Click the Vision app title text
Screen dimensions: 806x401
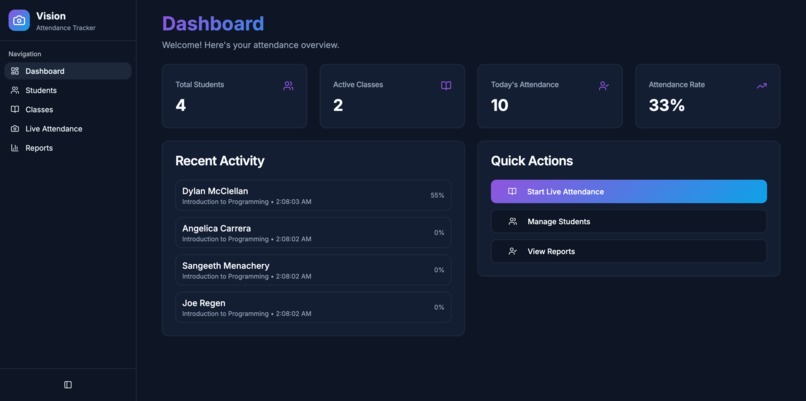pos(51,16)
